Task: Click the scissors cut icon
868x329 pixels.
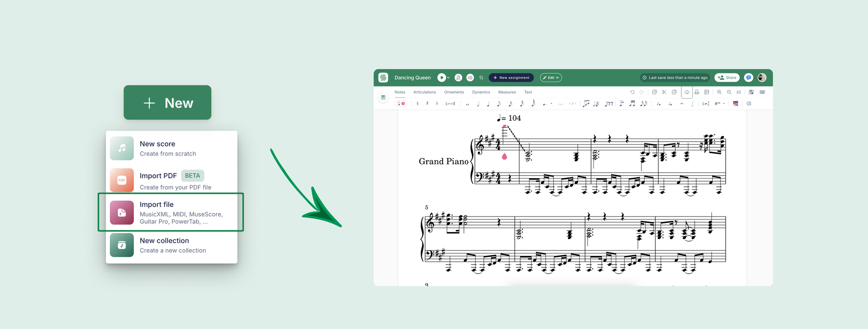Action: point(664,92)
